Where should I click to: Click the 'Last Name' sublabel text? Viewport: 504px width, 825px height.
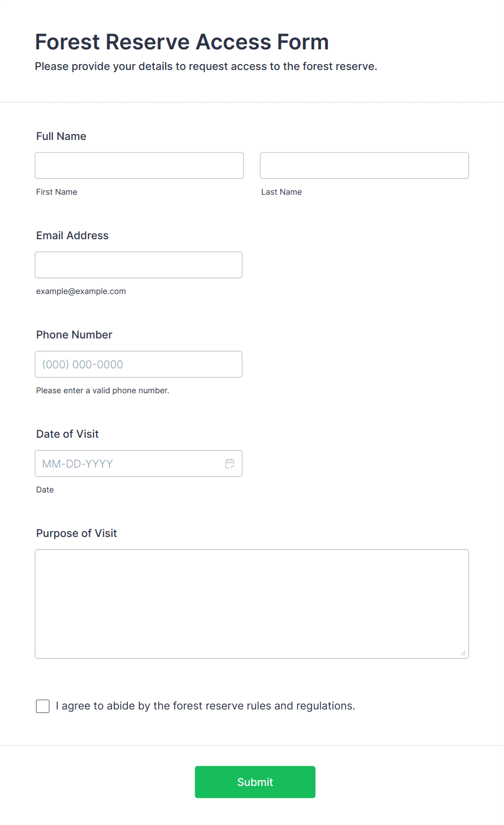(x=282, y=192)
